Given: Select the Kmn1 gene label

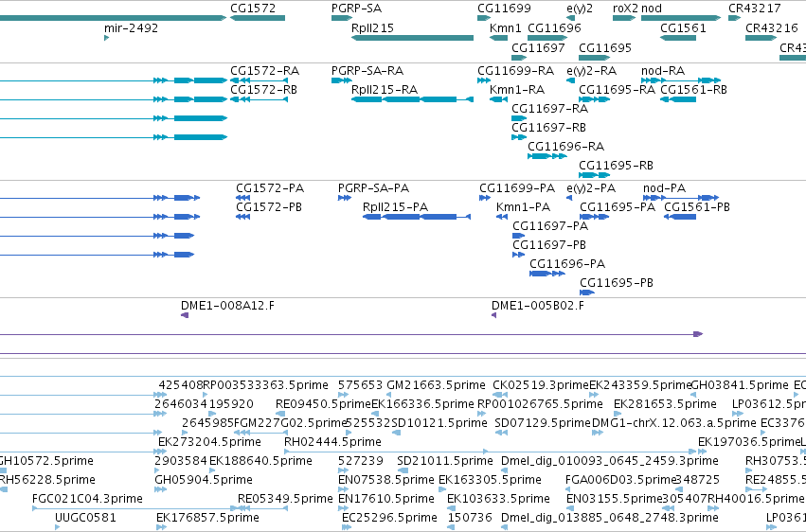Looking at the screenshot, I should (506, 27).
